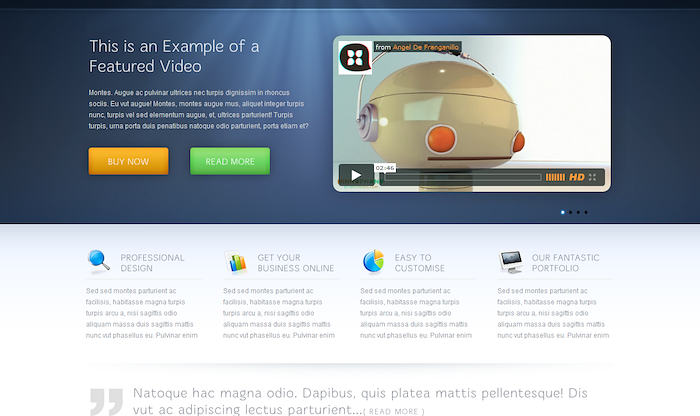Select the fourth slider dot
The height and width of the screenshot is (416, 700).
[586, 212]
